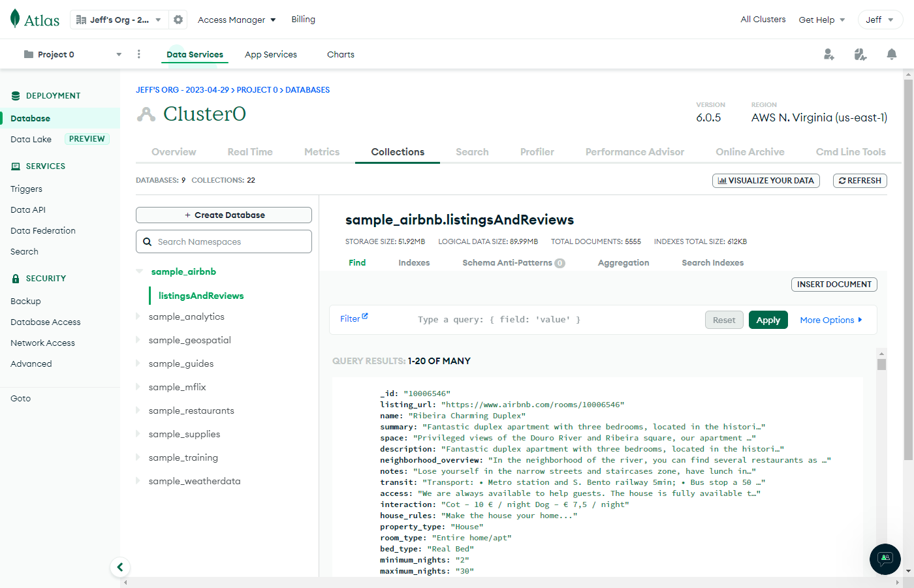Screen dimensions: 914x588
Task: Collapse the sample_airbnb database
Action: click(139, 271)
